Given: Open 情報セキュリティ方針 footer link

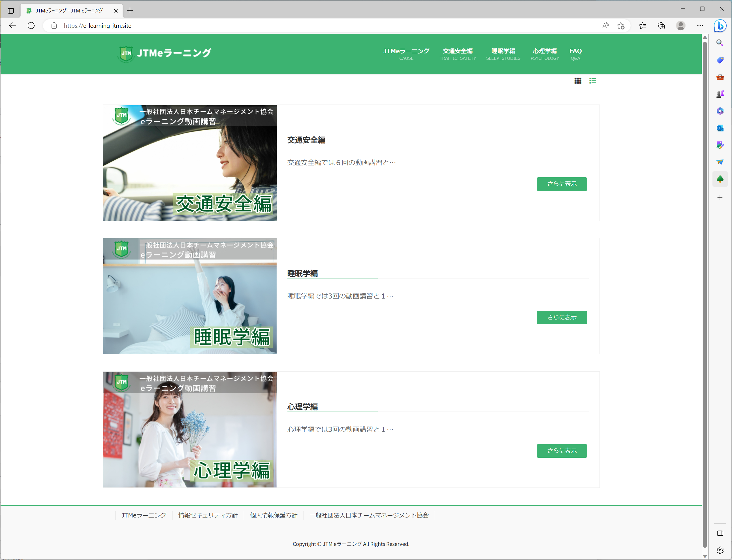Looking at the screenshot, I should tap(208, 515).
